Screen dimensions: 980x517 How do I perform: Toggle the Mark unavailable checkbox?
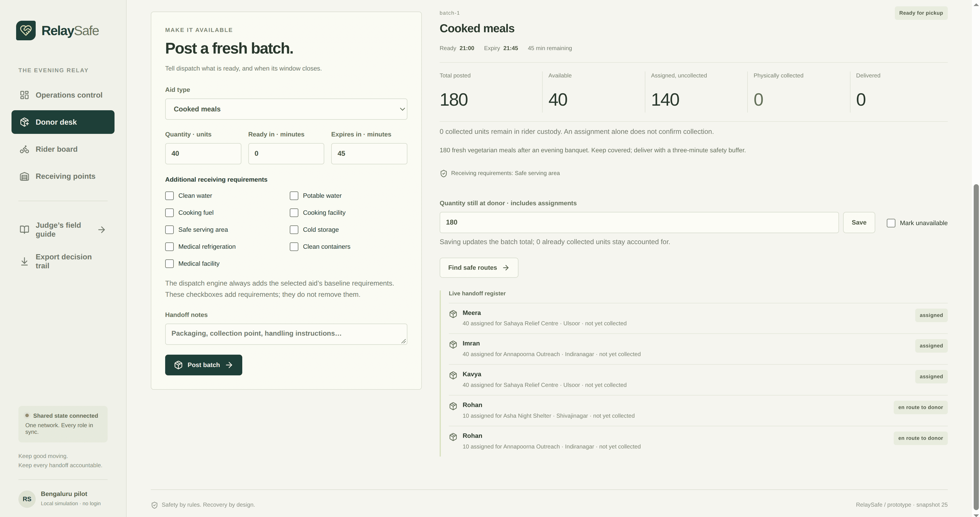click(x=891, y=223)
